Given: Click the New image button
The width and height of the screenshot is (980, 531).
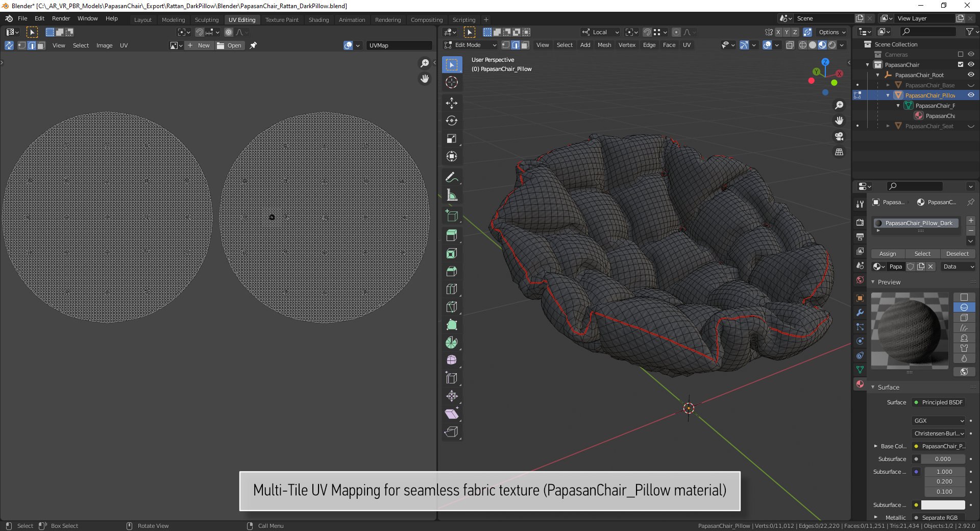Looking at the screenshot, I should point(199,45).
